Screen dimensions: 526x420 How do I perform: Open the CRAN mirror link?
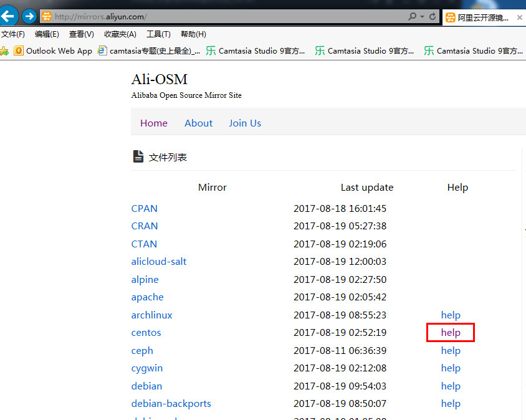[x=145, y=226]
